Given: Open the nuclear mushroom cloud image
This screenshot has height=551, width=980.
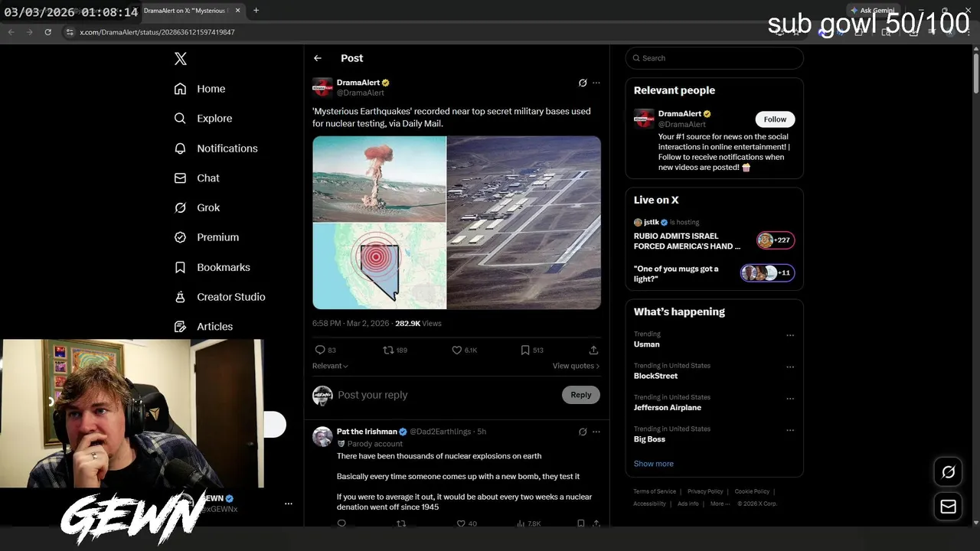Looking at the screenshot, I should (x=379, y=179).
